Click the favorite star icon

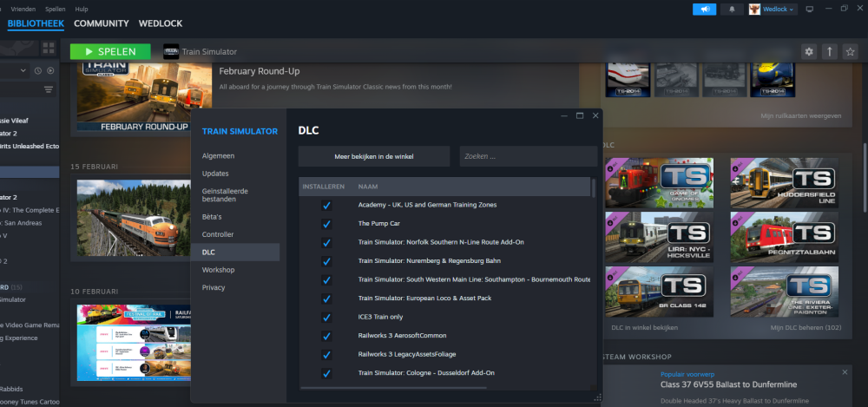(x=850, y=51)
